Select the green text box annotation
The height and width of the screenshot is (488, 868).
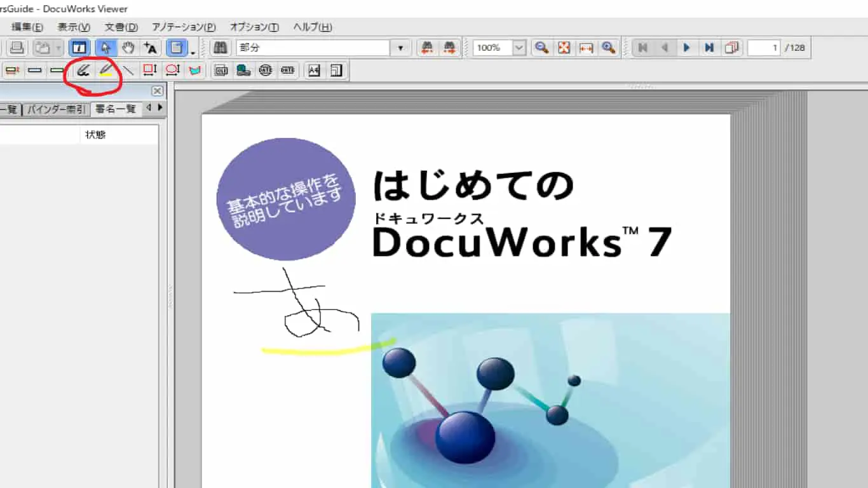click(57, 70)
